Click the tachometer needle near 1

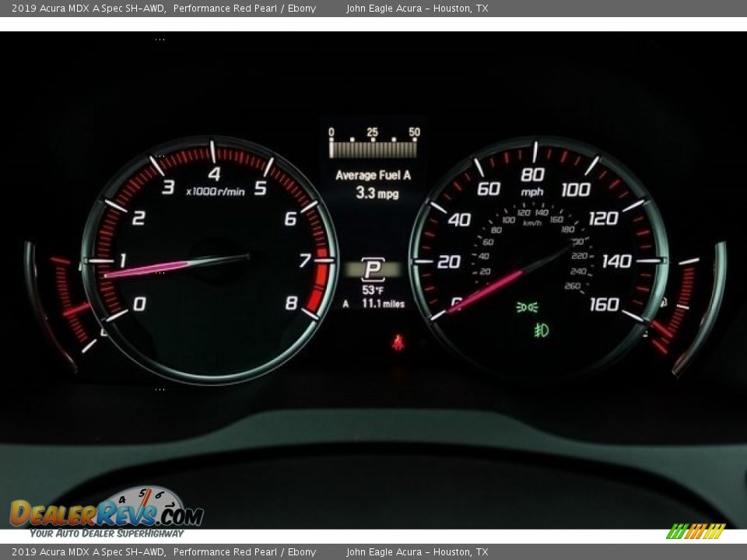[x=156, y=268]
